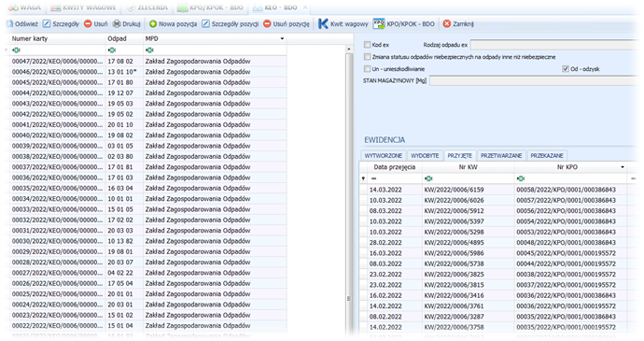Sort by Nr KW column header
The height and width of the screenshot is (341, 644).
(x=469, y=167)
